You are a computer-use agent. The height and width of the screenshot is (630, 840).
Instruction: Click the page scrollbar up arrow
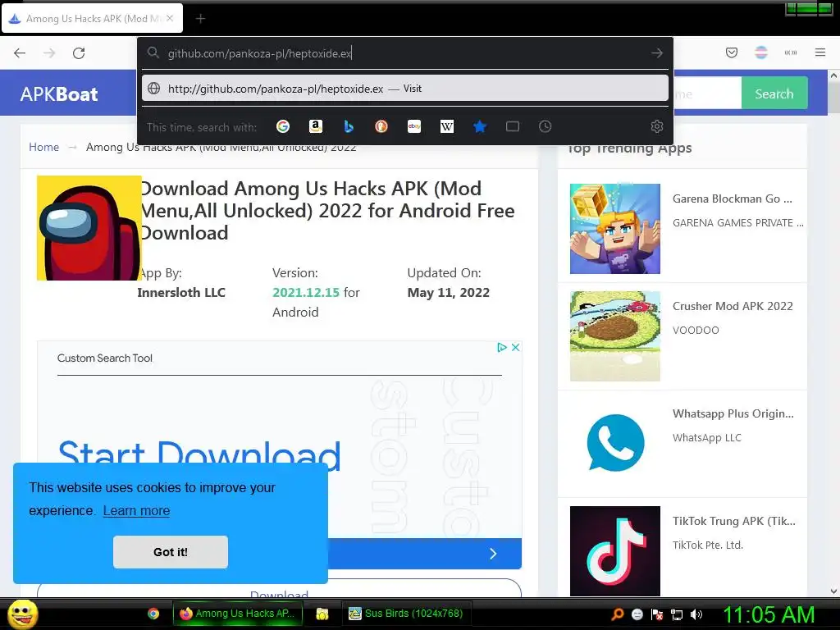tap(833, 75)
